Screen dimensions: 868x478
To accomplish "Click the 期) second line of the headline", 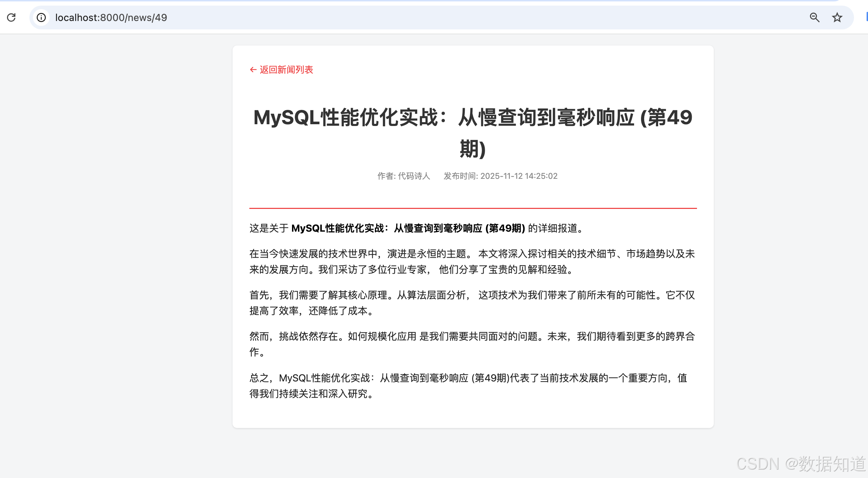I will click(x=473, y=149).
